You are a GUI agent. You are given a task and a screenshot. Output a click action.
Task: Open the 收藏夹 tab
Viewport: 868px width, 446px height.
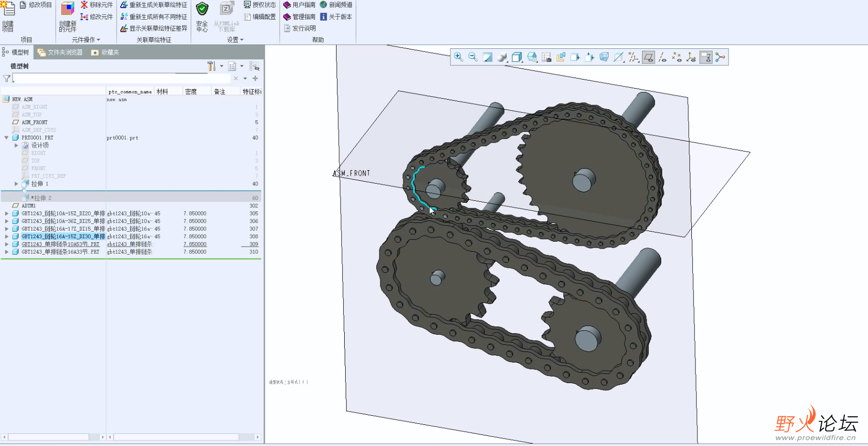pyautogui.click(x=105, y=52)
